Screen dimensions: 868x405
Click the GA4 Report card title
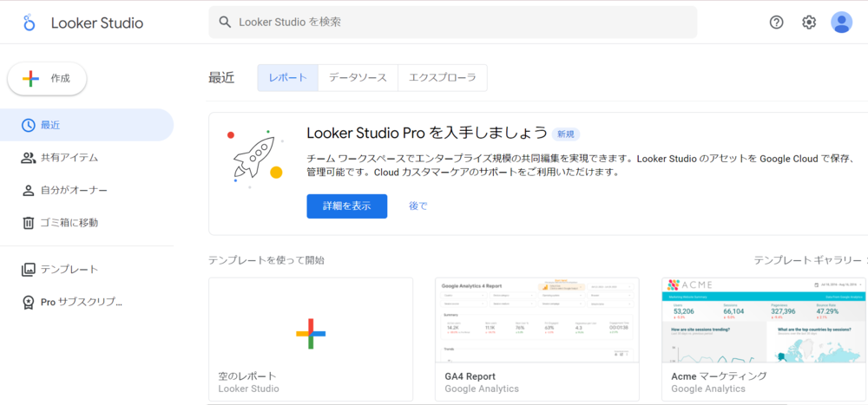click(470, 376)
